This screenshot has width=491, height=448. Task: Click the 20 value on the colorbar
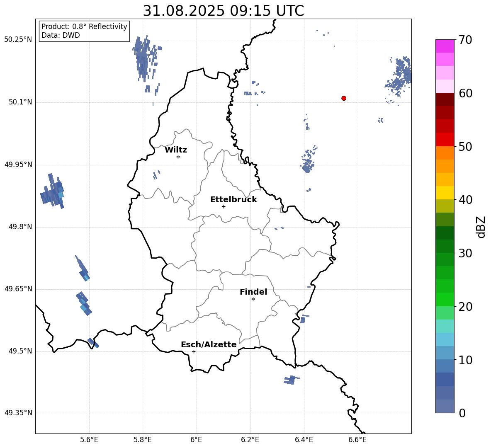click(x=466, y=306)
